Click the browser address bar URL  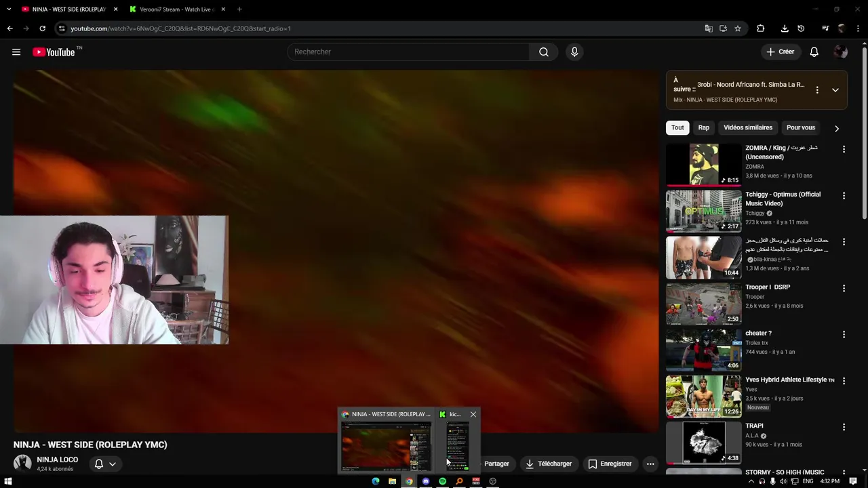180,28
